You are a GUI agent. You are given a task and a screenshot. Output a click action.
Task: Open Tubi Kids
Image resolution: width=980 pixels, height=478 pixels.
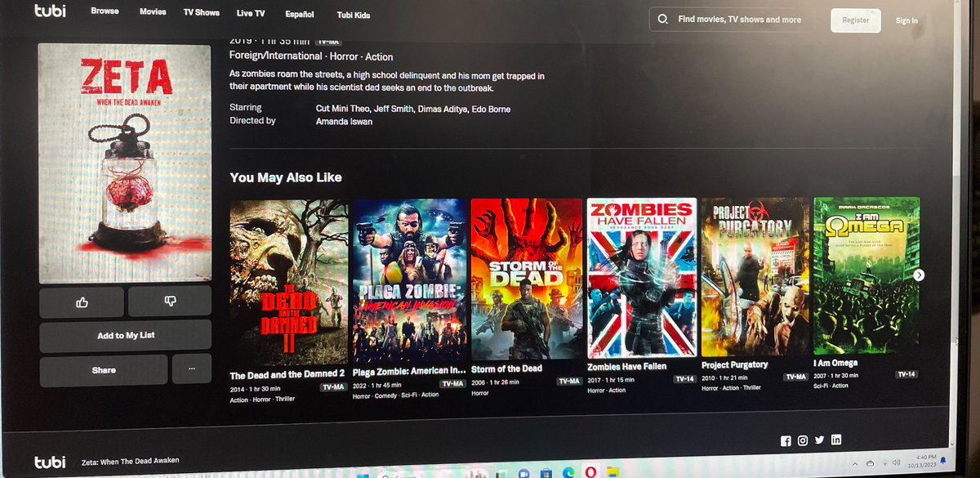coord(352,16)
